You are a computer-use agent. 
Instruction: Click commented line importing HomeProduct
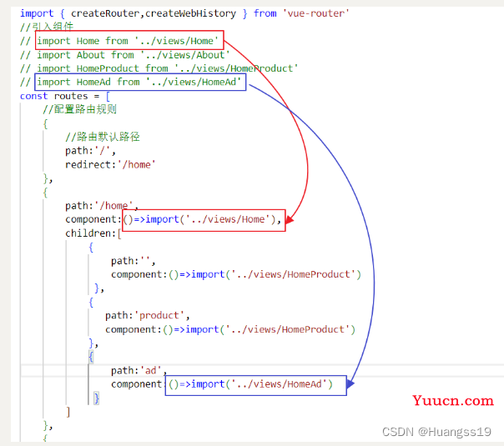pos(159,68)
